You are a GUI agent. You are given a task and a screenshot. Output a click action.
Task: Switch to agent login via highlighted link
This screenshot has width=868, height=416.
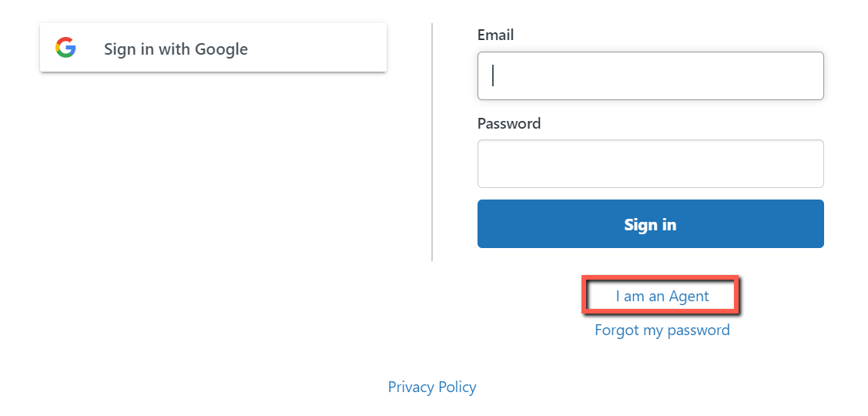(662, 297)
